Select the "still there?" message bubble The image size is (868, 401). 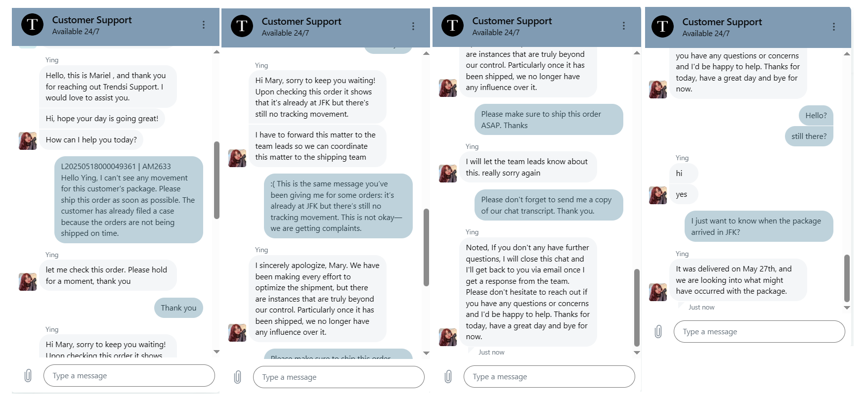pyautogui.click(x=809, y=136)
